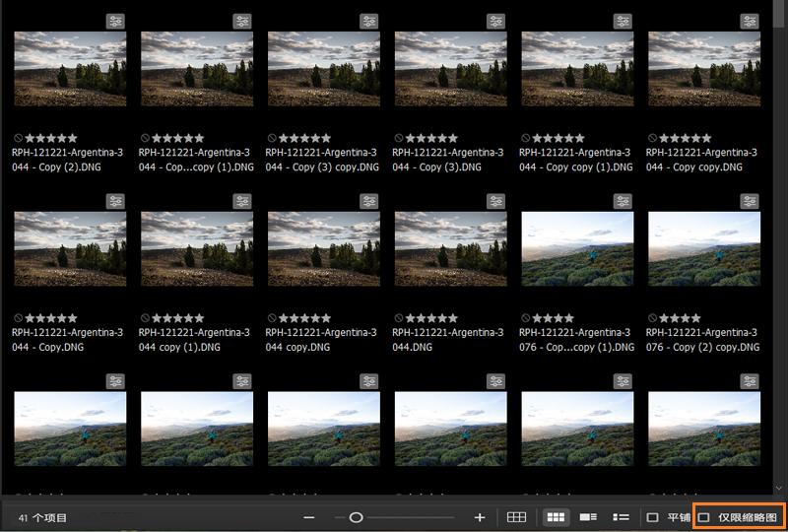
Task: Click the reject icon for 044 - Copy copy (1).DNG
Action: point(525,138)
